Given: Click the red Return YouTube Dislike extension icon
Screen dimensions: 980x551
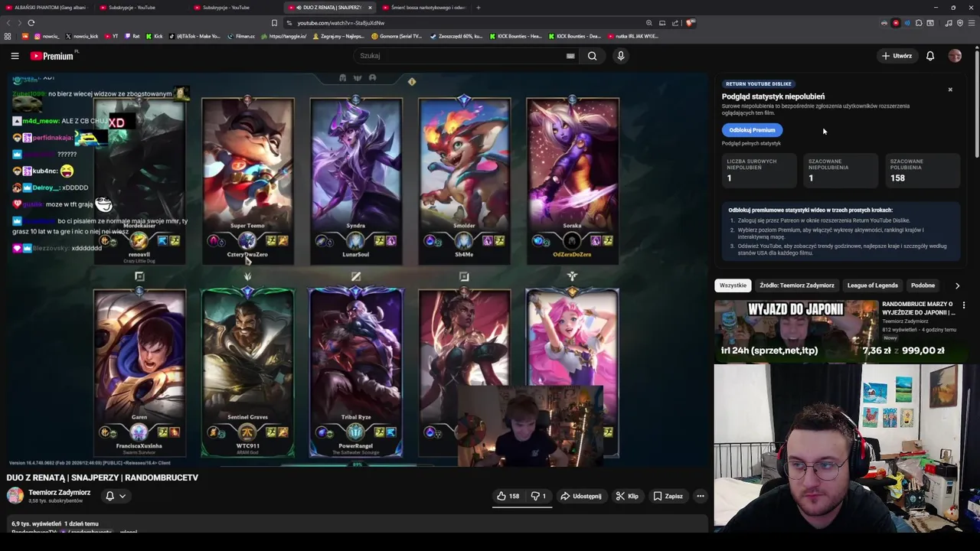Looking at the screenshot, I should pos(896,23).
